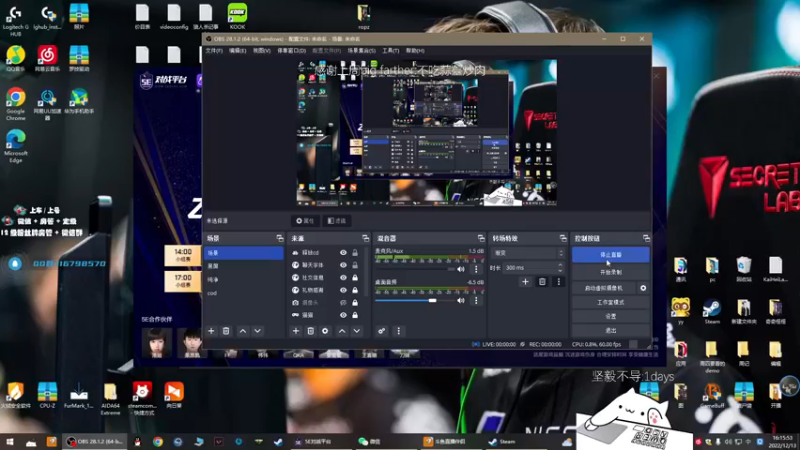Undock the 场景 Scenes panel

point(280,238)
